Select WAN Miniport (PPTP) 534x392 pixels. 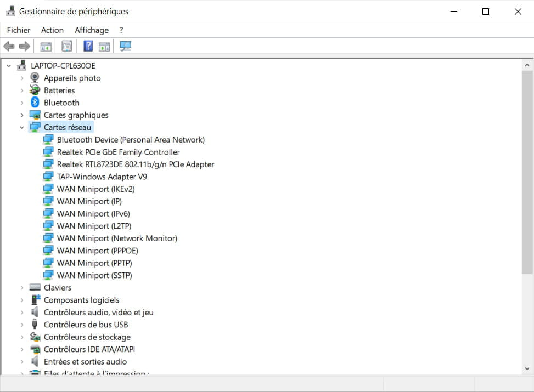click(94, 263)
